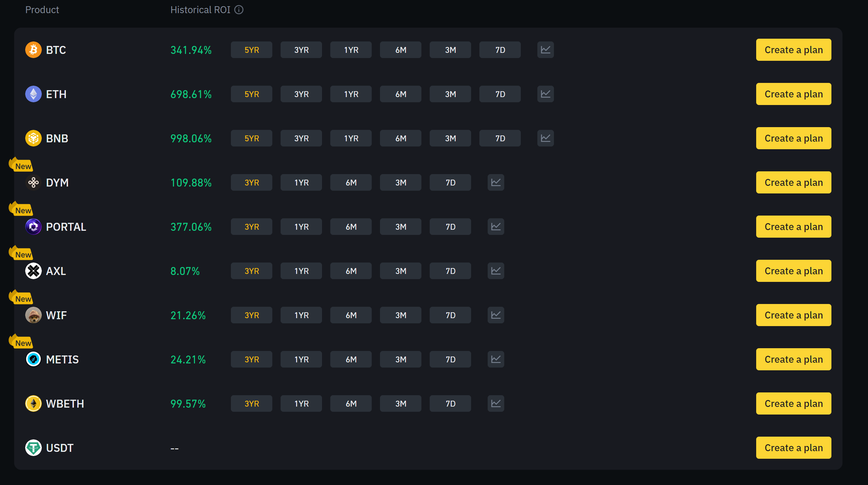Switch ETH ROI to 1YR
This screenshot has width=868, height=485.
pyautogui.click(x=351, y=94)
